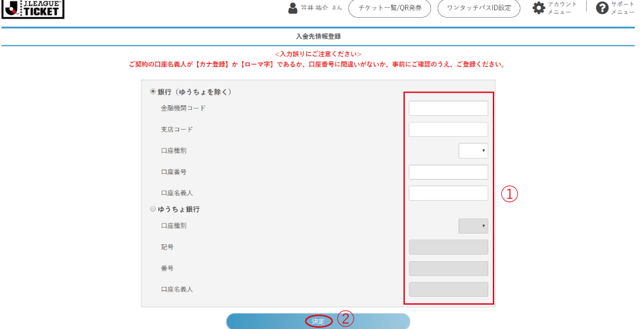Click the 支店コード input field
Screen dimensions: 644x329
(448, 130)
